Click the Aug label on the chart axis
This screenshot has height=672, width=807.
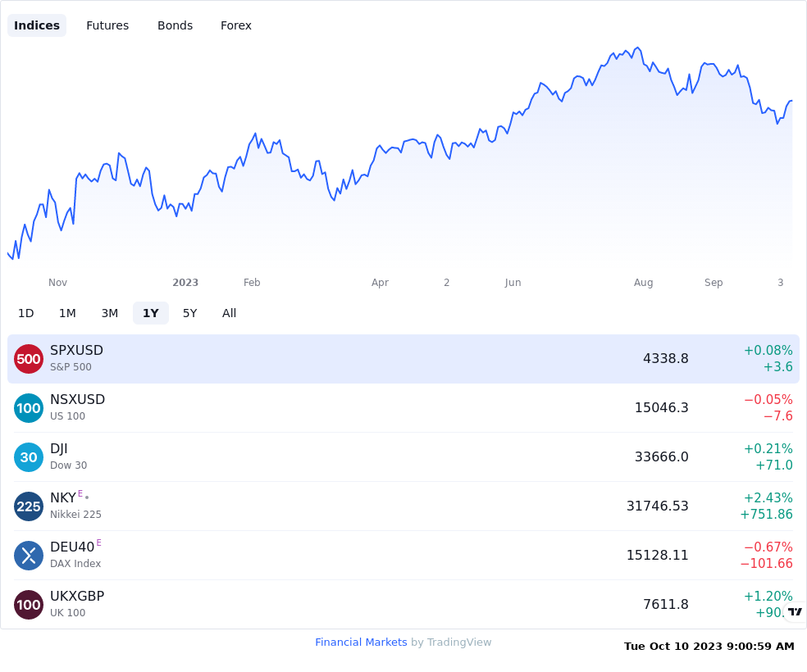click(x=643, y=283)
